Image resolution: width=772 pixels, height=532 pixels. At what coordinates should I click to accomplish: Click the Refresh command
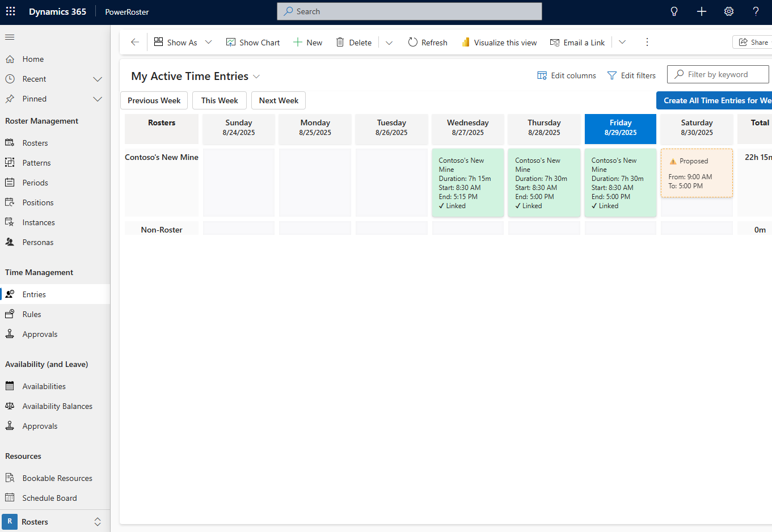[x=428, y=43]
